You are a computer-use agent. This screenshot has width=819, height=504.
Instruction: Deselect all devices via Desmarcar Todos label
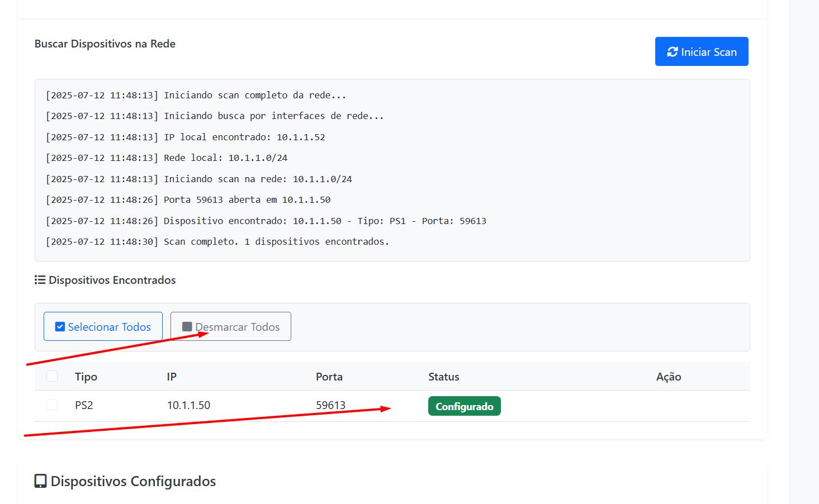click(x=238, y=327)
